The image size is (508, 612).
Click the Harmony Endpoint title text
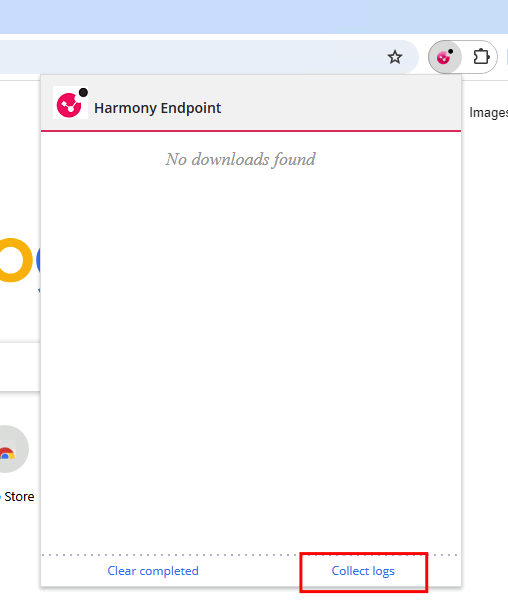[158, 108]
